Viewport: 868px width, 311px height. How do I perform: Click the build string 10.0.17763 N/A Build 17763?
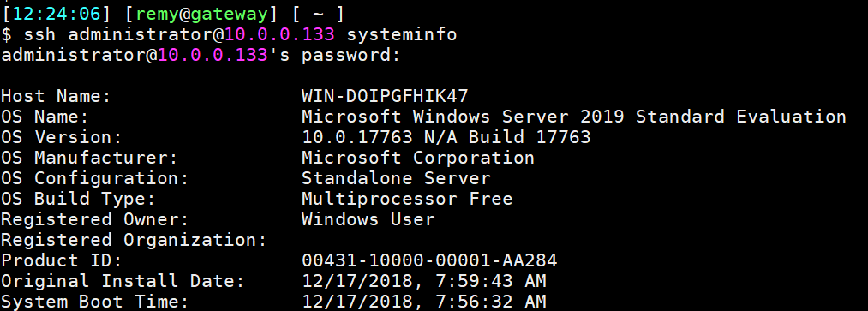coord(446,137)
